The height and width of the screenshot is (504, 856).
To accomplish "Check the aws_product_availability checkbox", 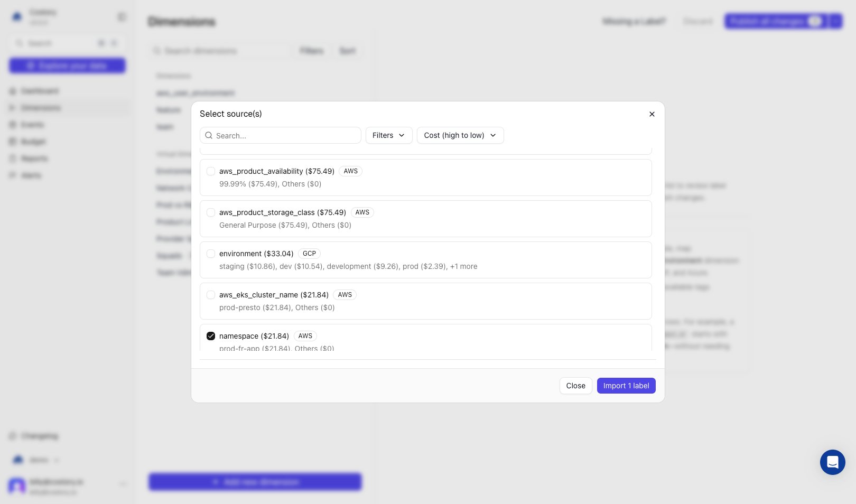I will click(x=211, y=171).
